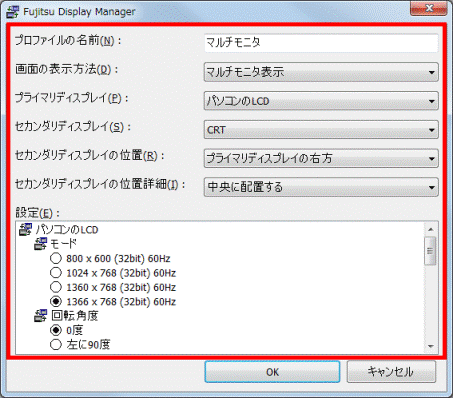Image resolution: width=453 pixels, height=398 pixels.
Task: Click the settings list scrollbar up arrow
Action: tap(430, 229)
